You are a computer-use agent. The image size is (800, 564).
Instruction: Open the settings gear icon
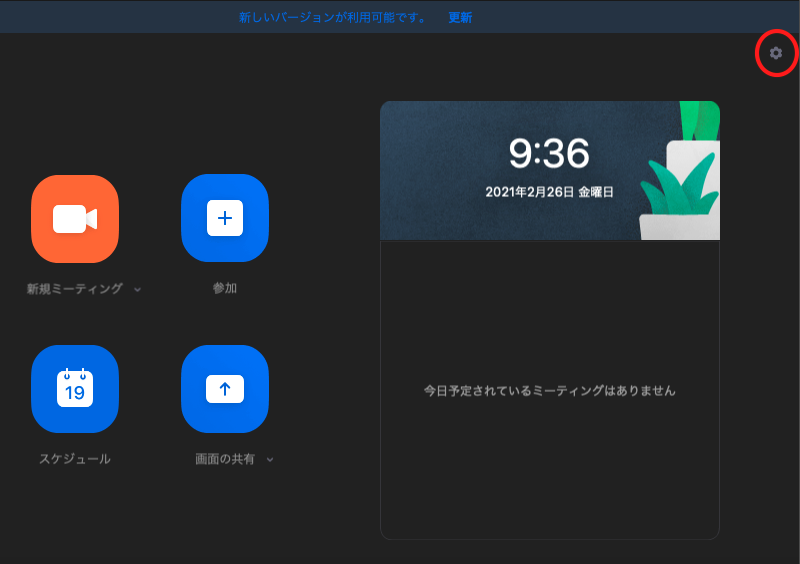[775, 53]
